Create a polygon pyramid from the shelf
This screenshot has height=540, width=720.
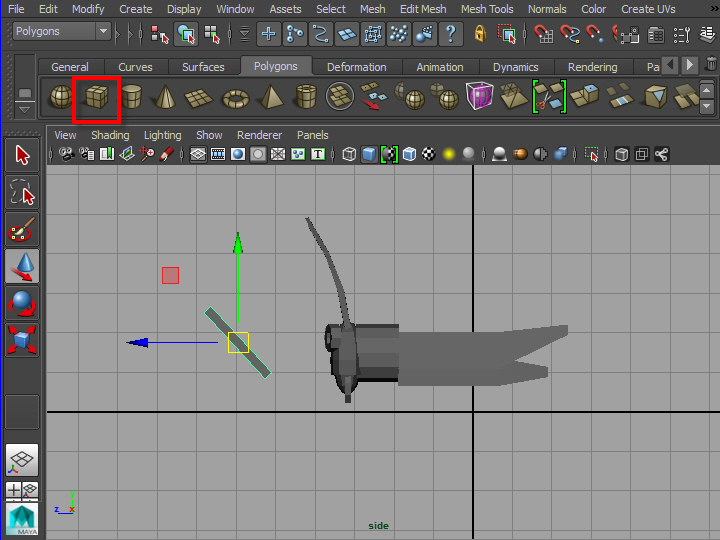point(271,96)
